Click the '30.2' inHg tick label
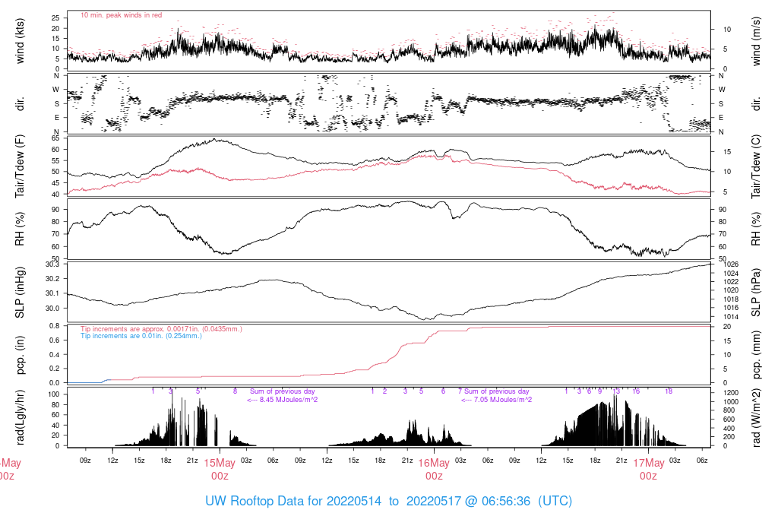The height and width of the screenshot is (532, 778). pyautogui.click(x=52, y=279)
